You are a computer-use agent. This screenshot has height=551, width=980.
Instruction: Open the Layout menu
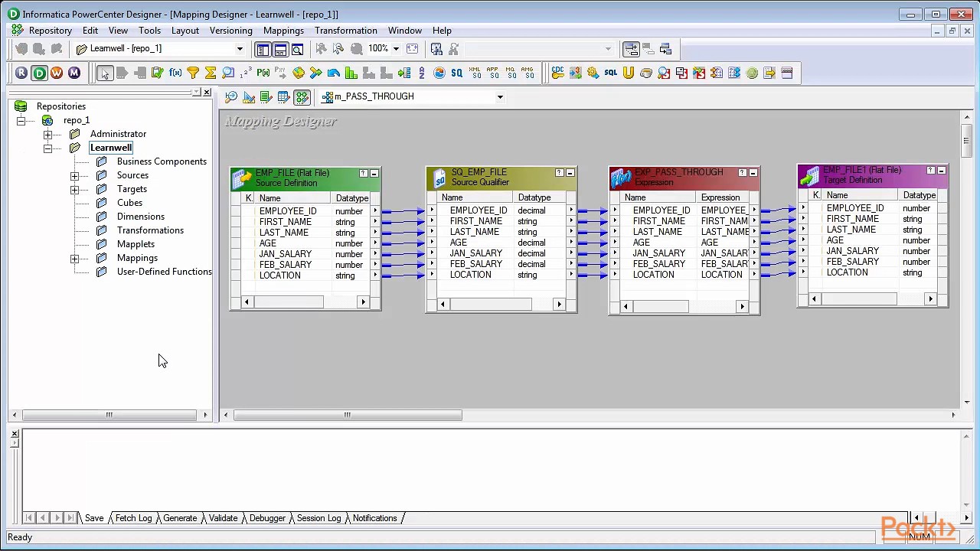pos(185,31)
